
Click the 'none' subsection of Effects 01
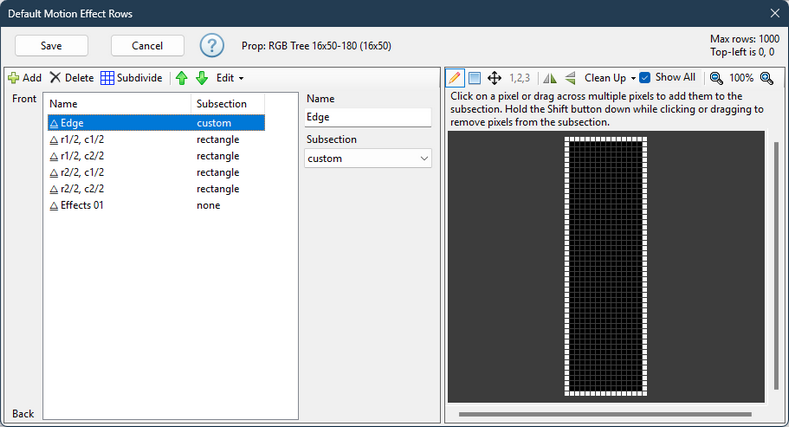point(208,205)
